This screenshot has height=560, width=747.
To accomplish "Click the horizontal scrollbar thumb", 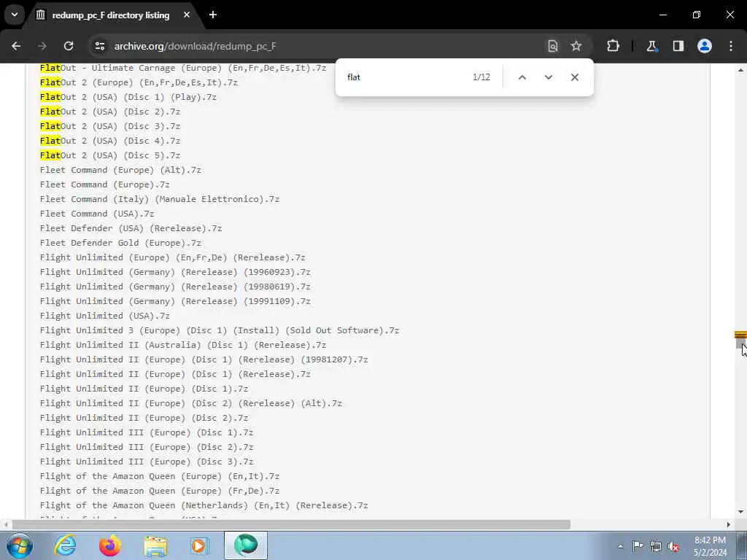I will pyautogui.click(x=291, y=525).
